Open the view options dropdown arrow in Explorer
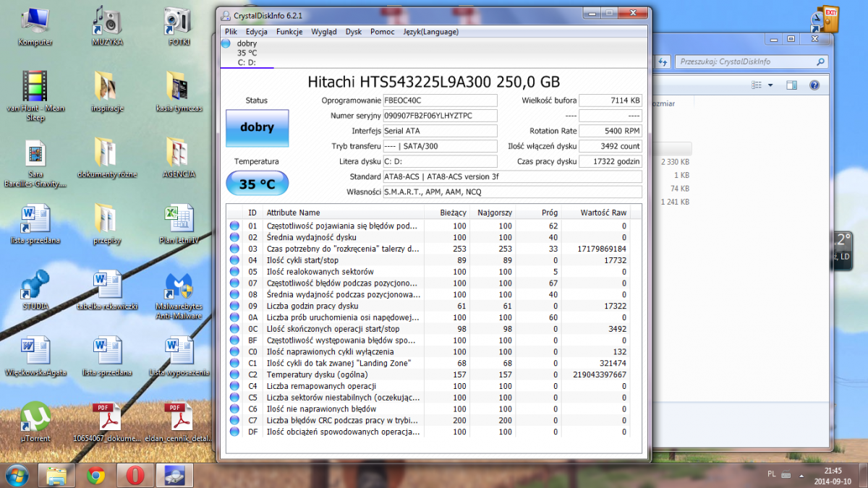This screenshot has width=868, height=488. (770, 85)
